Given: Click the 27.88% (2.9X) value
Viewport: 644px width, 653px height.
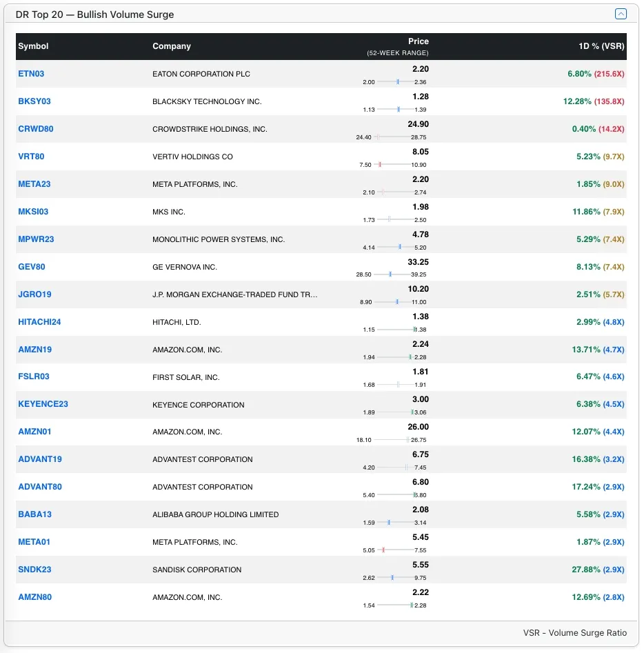Looking at the screenshot, I should coord(598,570).
